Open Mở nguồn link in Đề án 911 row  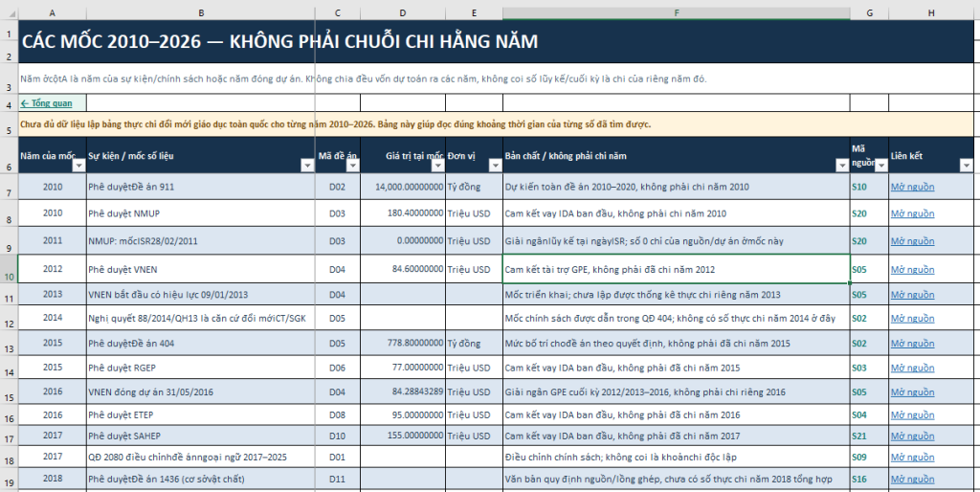(x=912, y=187)
